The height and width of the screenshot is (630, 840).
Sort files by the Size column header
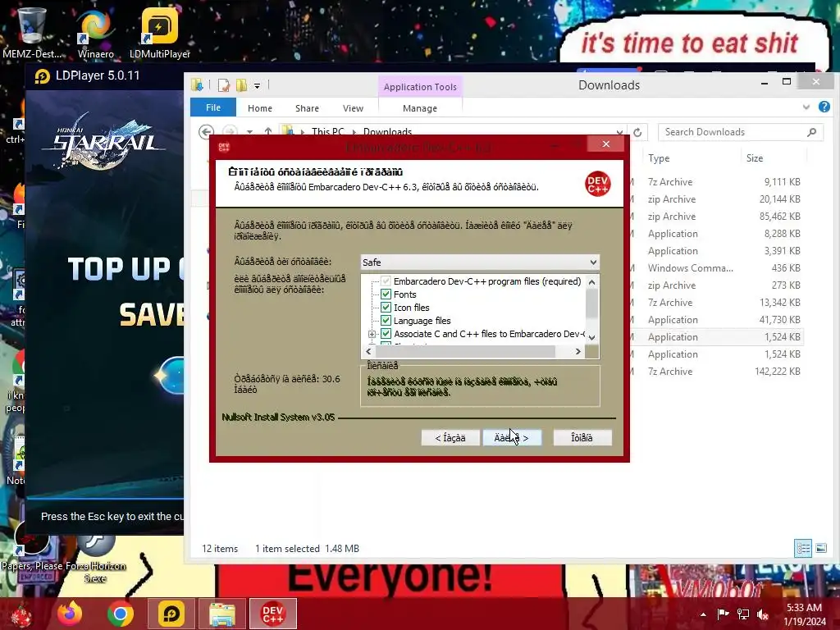click(755, 158)
